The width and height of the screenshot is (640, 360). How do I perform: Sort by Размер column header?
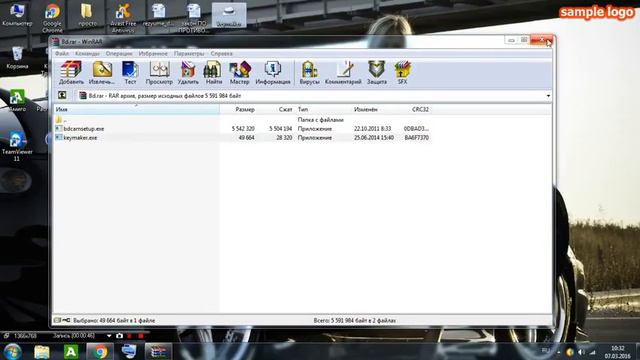(239, 109)
